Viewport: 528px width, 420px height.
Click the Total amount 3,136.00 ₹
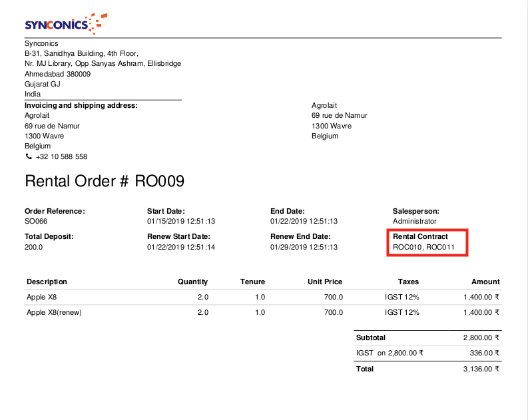[x=481, y=369]
